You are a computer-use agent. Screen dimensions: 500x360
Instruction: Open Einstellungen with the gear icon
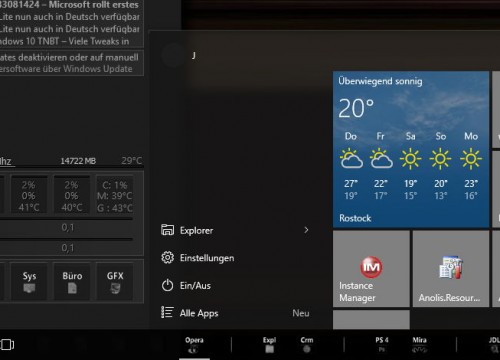coord(167,258)
